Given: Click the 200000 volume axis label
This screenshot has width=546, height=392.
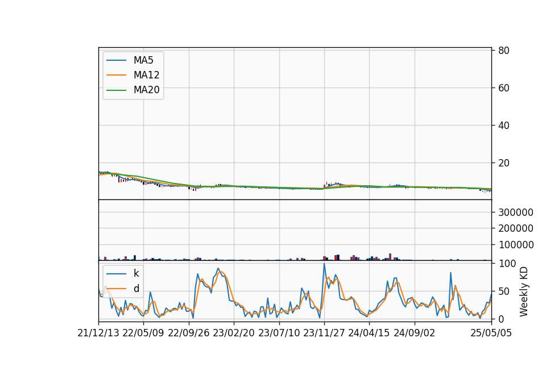Looking at the screenshot, I should [516, 228].
